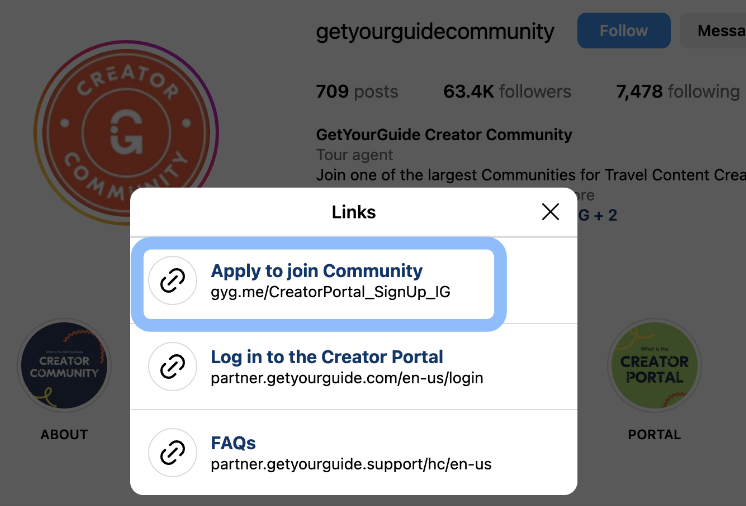Screen dimensions: 746x506
Task: Open the FAQs link title
Action: pyautogui.click(x=233, y=443)
